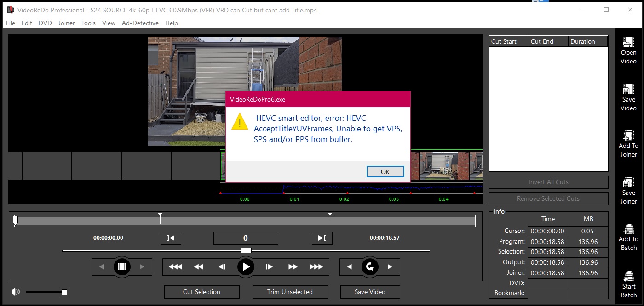Click Invert All Cuts button
This screenshot has width=644, height=306.
[x=548, y=182]
